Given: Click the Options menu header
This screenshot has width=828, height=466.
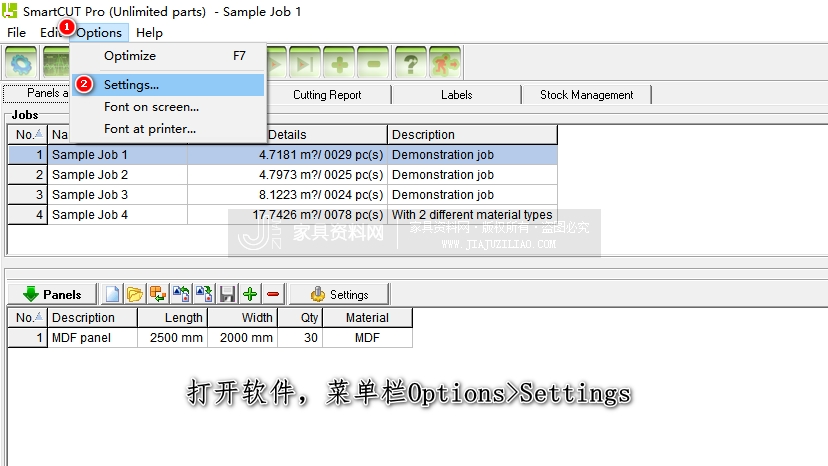Looking at the screenshot, I should [99, 33].
